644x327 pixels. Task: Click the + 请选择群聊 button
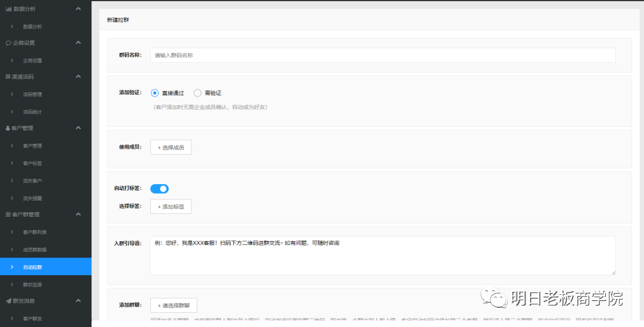coord(174,305)
